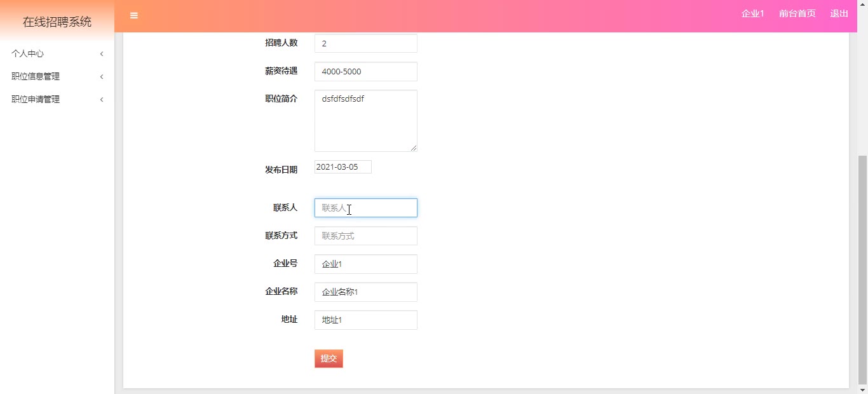
Task: Click the 企业名称 field label
Action: (x=281, y=291)
